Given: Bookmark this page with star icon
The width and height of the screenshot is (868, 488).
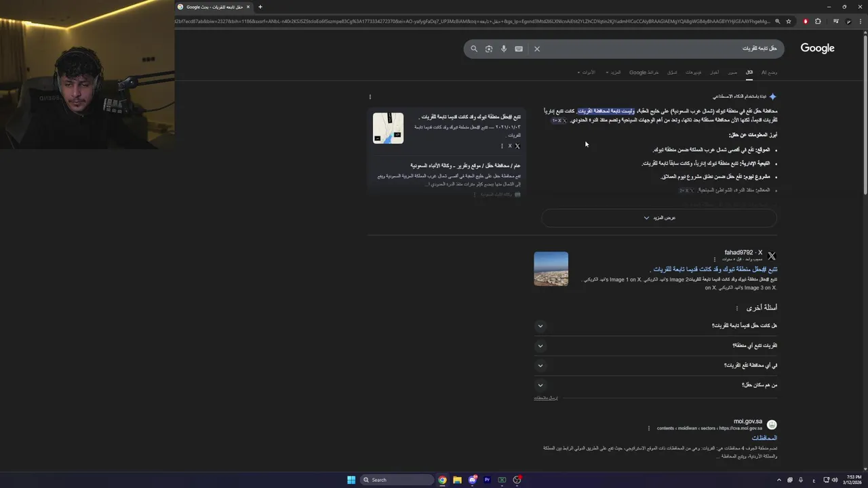Looking at the screenshot, I should pyautogui.click(x=789, y=21).
